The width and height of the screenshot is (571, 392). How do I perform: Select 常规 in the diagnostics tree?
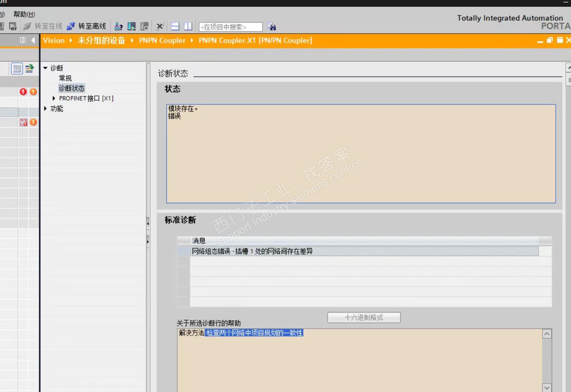tap(65, 78)
